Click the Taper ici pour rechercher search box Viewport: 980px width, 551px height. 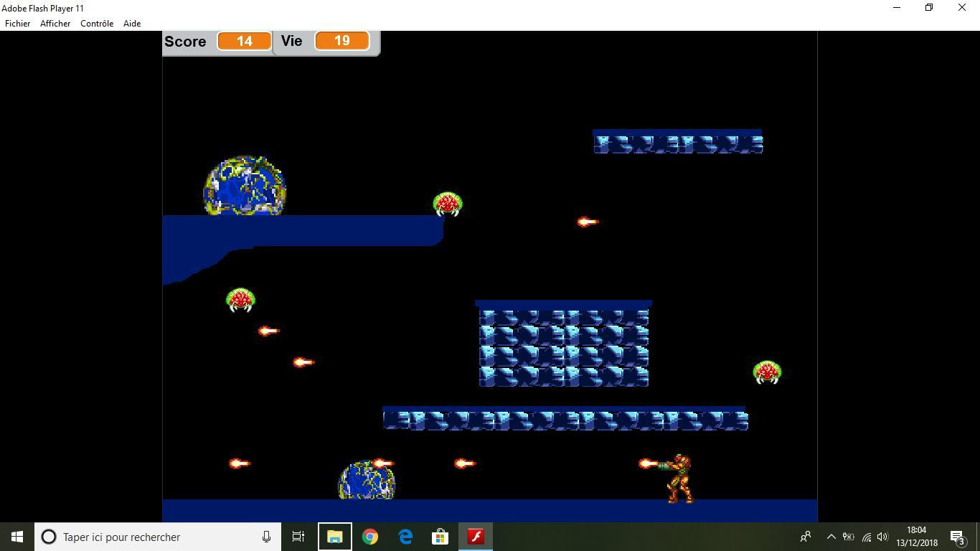[x=158, y=537]
